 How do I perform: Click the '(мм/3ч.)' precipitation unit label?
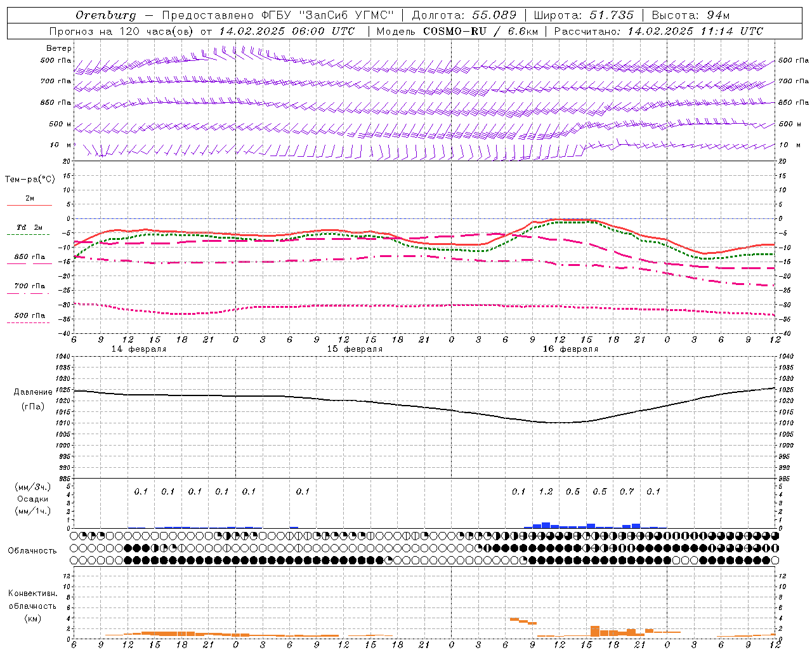32,487
